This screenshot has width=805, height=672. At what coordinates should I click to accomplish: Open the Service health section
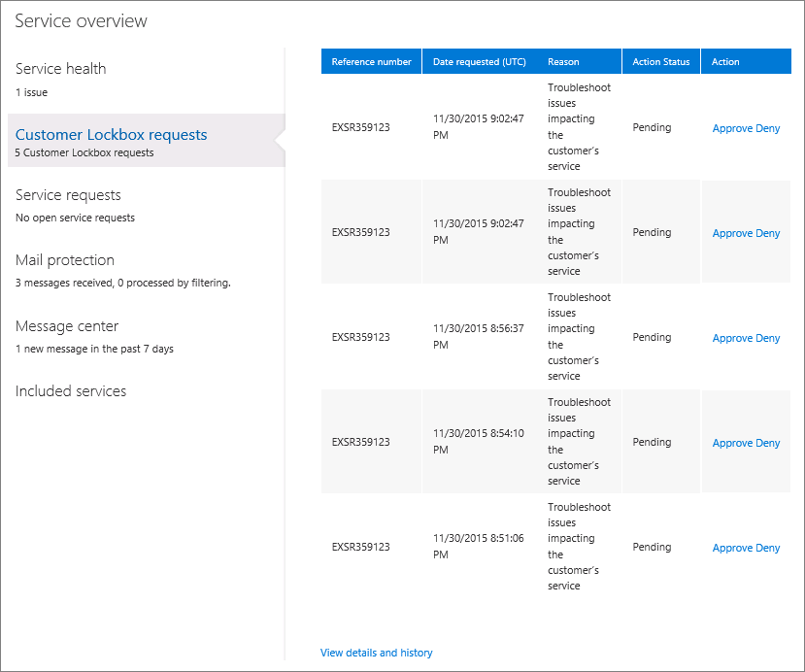point(60,69)
